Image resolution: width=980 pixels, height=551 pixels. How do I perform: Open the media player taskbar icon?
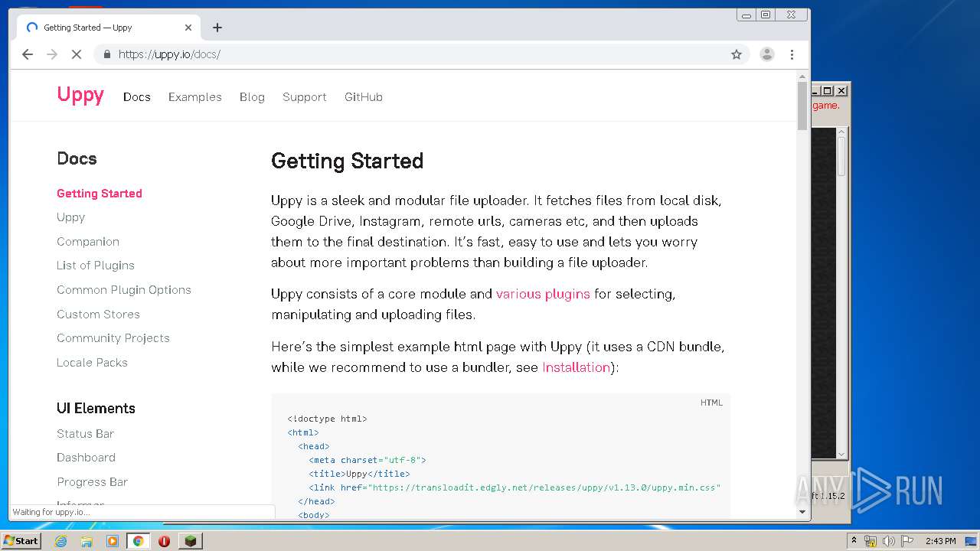(113, 541)
